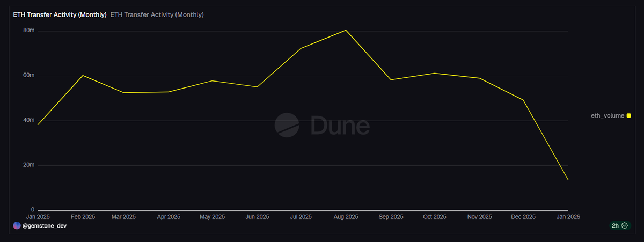The height and width of the screenshot is (242, 644).
Task: Click the 60m y-axis label
Action: (x=29, y=75)
